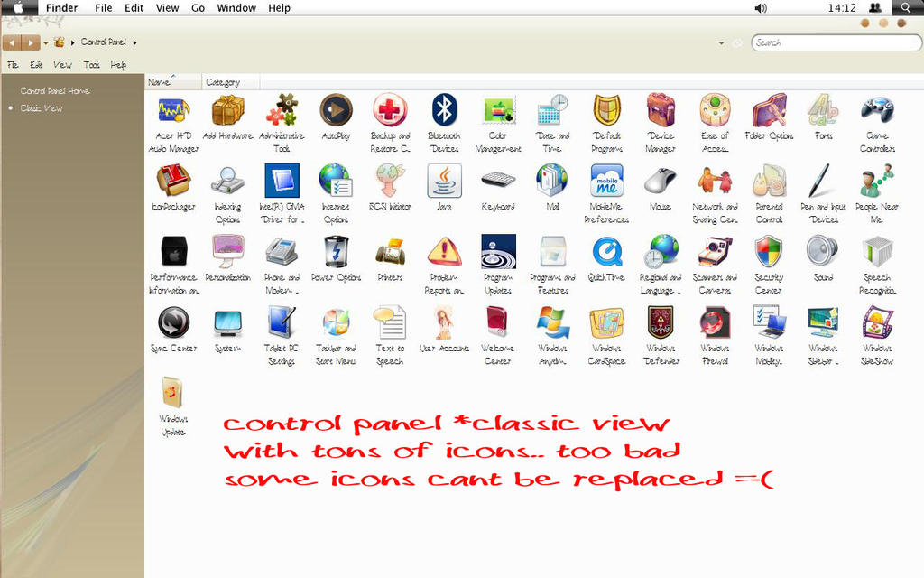Open Game Controllers icon
The width and height of the screenshot is (924, 578).
[877, 110]
